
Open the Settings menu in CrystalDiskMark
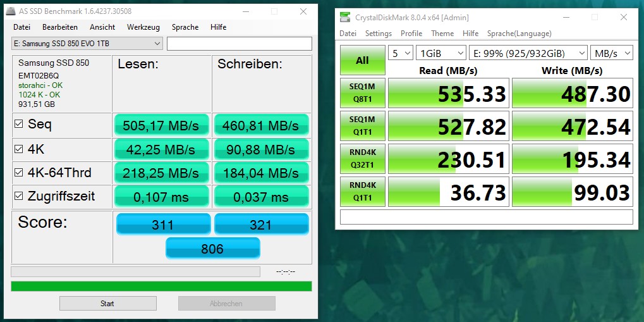coord(379,34)
